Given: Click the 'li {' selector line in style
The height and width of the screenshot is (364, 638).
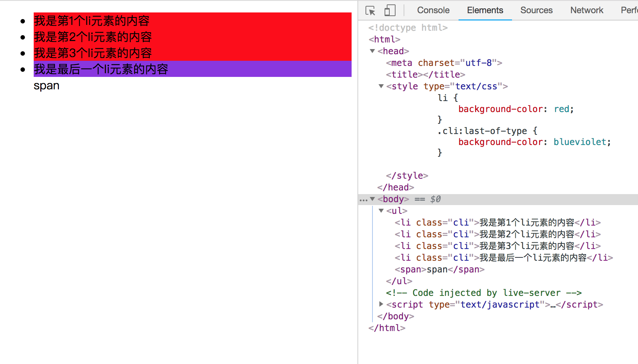Looking at the screenshot, I should click(448, 98).
